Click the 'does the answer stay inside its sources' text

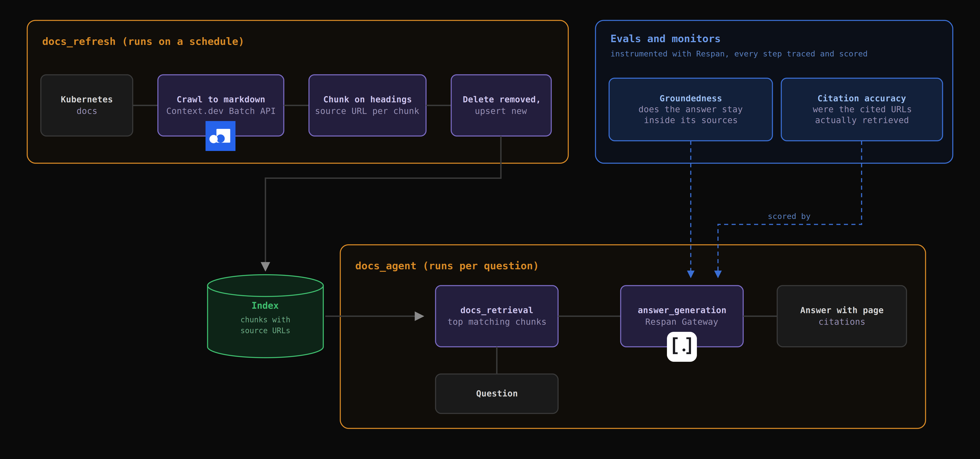[x=691, y=115]
